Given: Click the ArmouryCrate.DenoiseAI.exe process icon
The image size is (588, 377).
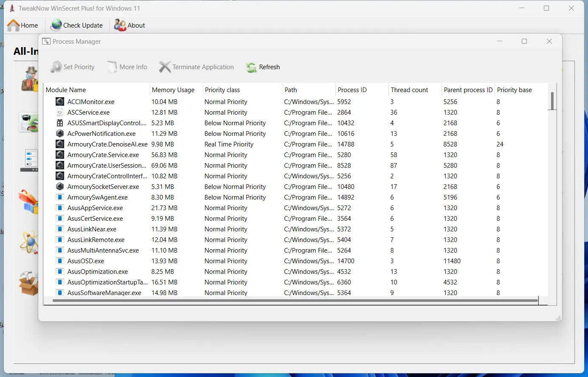Looking at the screenshot, I should click(60, 144).
